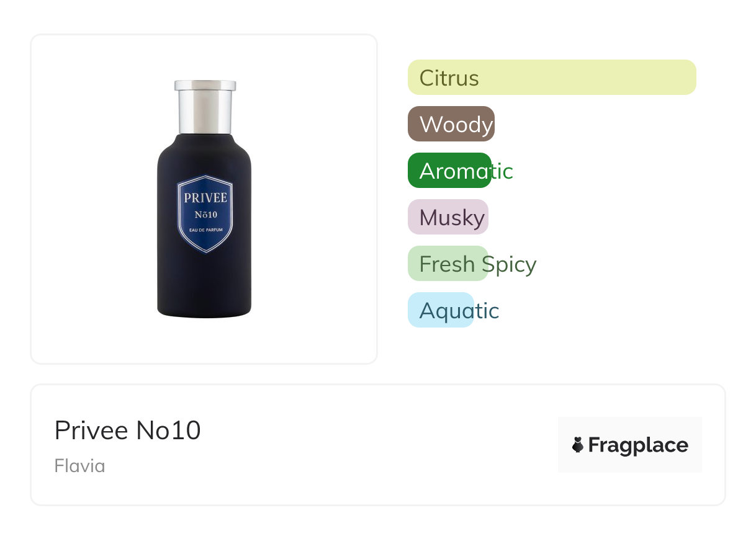
Task: Click the silver cap of the bottle
Action: pos(205,107)
